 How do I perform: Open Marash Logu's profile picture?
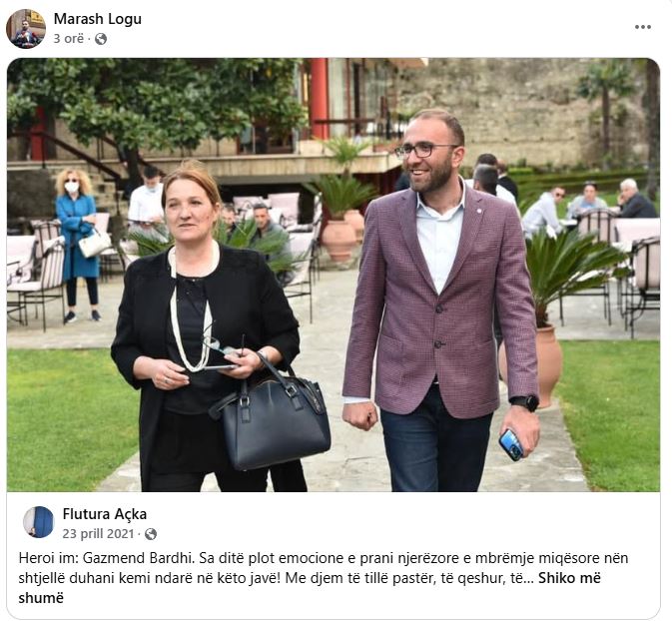[26, 29]
